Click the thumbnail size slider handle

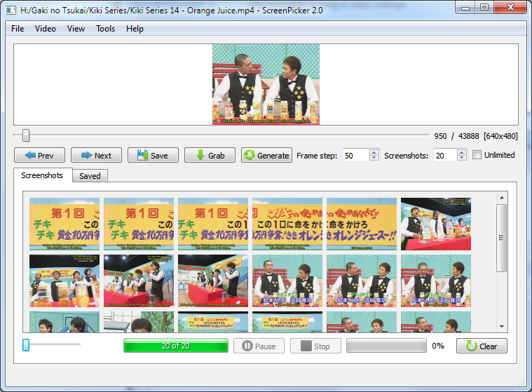(x=26, y=345)
